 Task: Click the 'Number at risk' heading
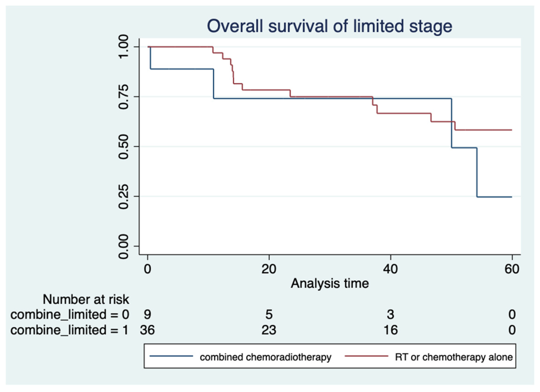[x=86, y=299]
